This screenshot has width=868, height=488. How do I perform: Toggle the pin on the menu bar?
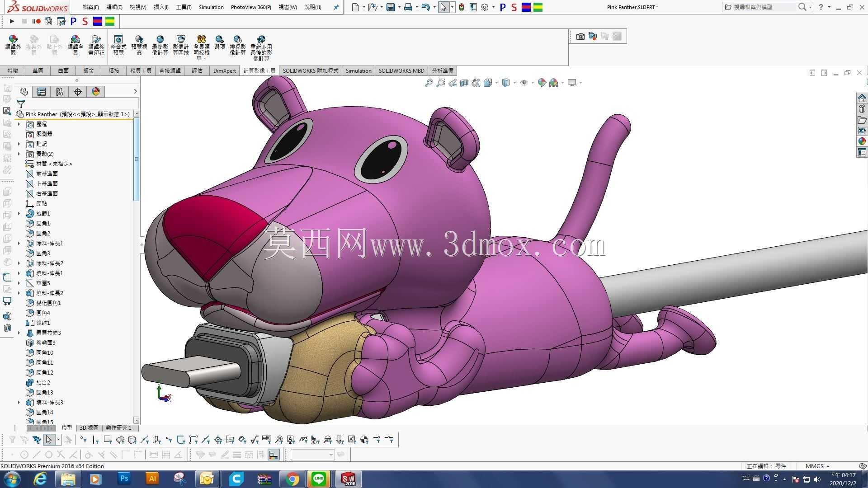pyautogui.click(x=336, y=7)
